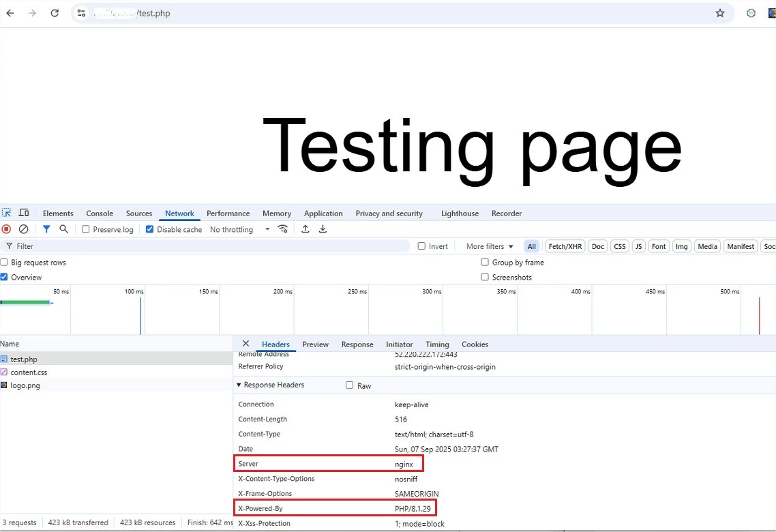This screenshot has height=532, width=776.
Task: Open the browser extensions icon
Action: click(751, 14)
